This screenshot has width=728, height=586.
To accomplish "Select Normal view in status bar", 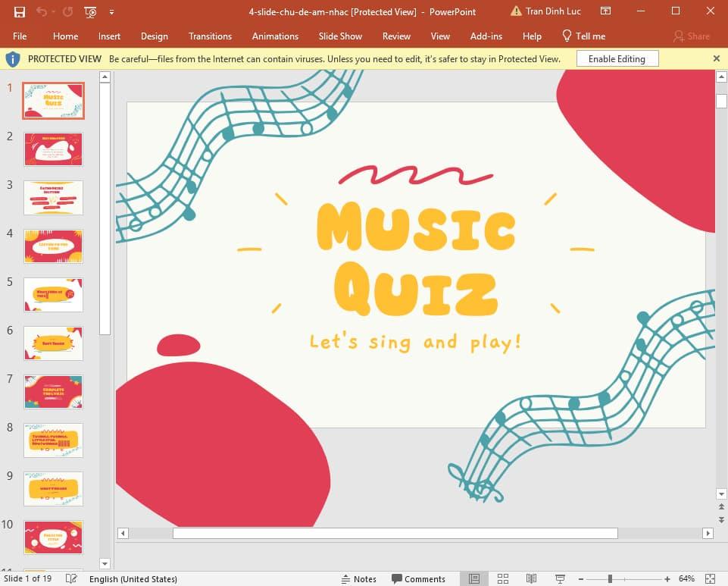I will tap(474, 578).
